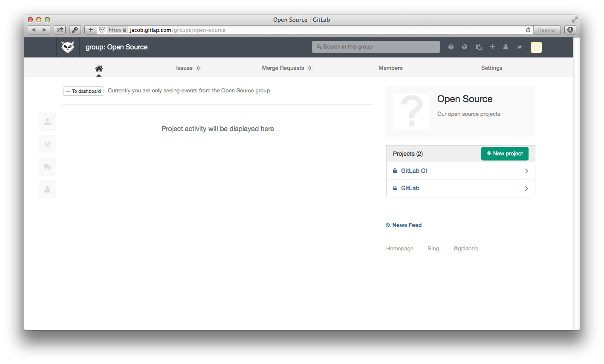Click the GitLab fox logo in header
604x364 pixels.
click(68, 47)
